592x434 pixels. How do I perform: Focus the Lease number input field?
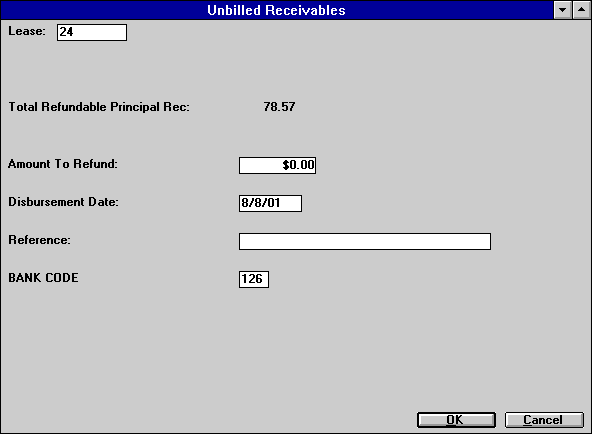(92, 32)
